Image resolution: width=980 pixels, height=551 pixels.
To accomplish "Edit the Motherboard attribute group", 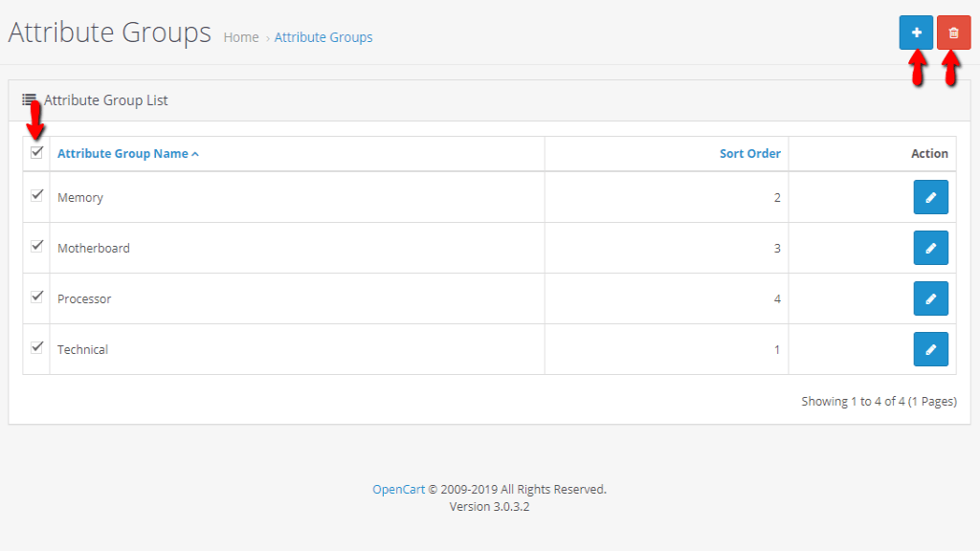I will click(930, 248).
